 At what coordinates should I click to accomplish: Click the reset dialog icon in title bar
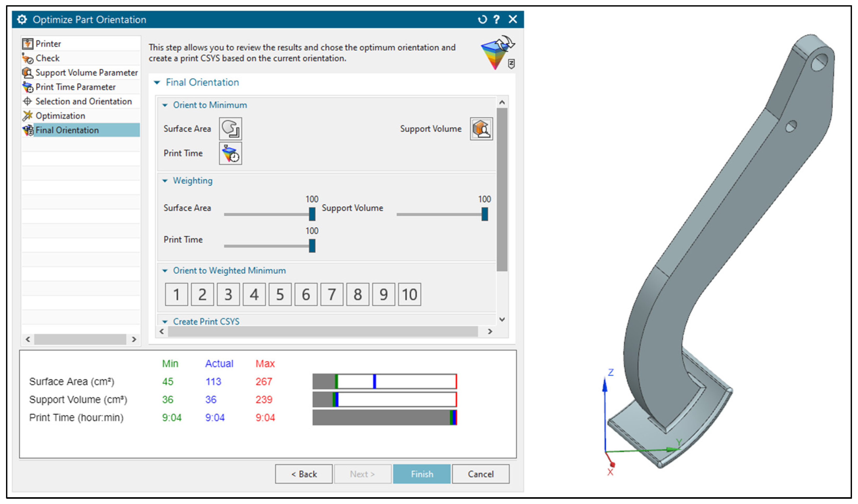[x=482, y=19]
